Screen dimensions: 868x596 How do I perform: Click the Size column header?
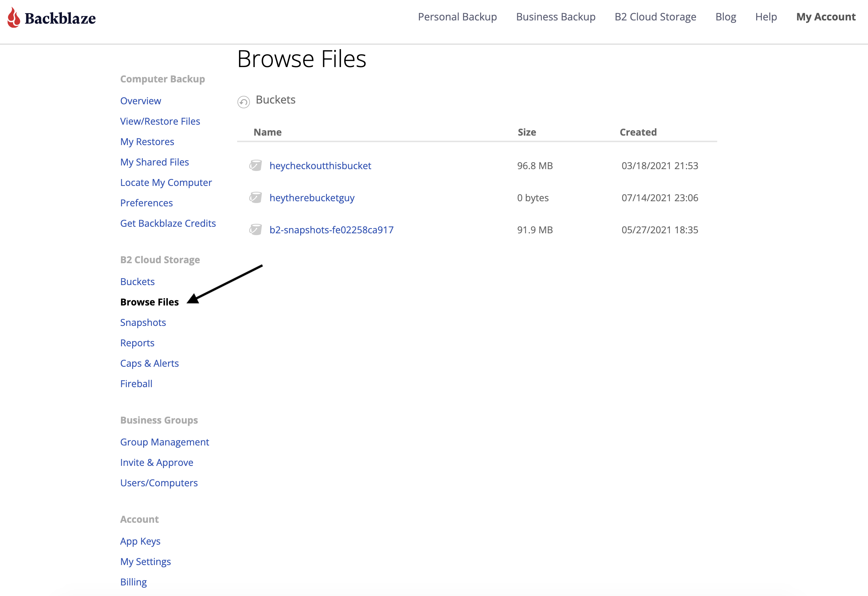[527, 132]
